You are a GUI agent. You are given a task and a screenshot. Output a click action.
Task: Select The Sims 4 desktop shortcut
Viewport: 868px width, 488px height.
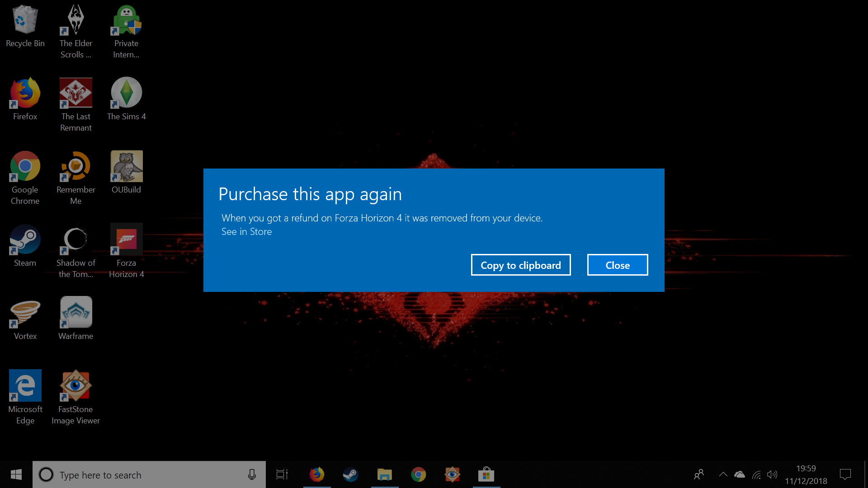pyautogui.click(x=126, y=99)
